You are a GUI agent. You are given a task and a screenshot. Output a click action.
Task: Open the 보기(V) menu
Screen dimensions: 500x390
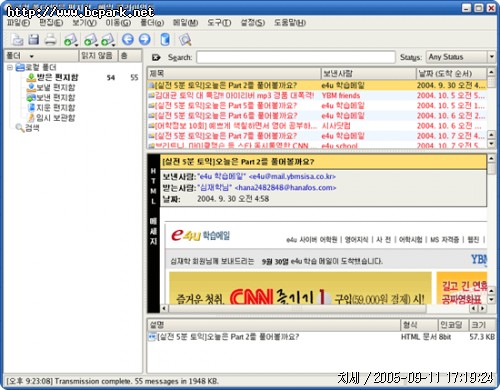85,23
